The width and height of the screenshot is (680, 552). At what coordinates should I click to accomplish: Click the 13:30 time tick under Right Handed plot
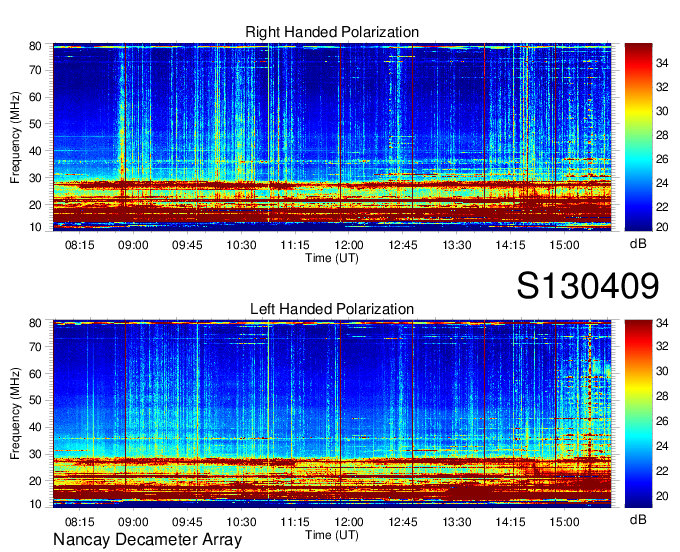tap(457, 245)
